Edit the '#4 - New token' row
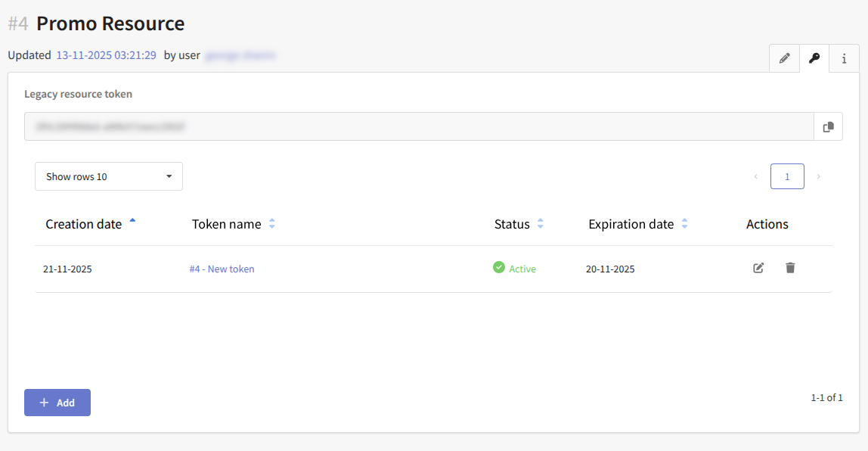Image resolution: width=868 pixels, height=451 pixels. [x=758, y=268]
